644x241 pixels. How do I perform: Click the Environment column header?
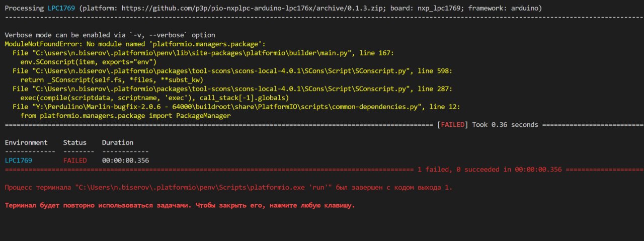(26, 142)
